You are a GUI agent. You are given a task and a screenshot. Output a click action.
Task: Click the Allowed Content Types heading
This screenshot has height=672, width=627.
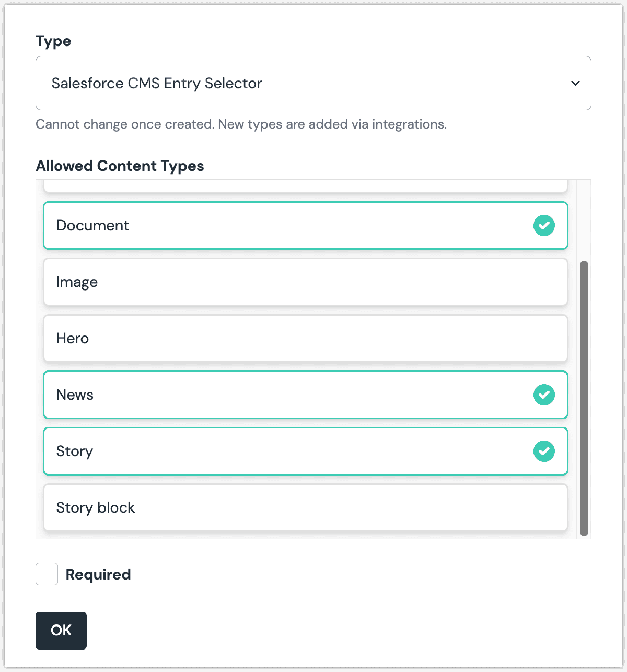[120, 166]
